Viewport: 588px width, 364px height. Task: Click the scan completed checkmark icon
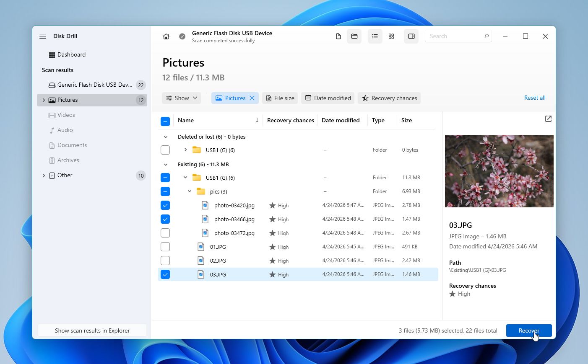click(x=182, y=36)
